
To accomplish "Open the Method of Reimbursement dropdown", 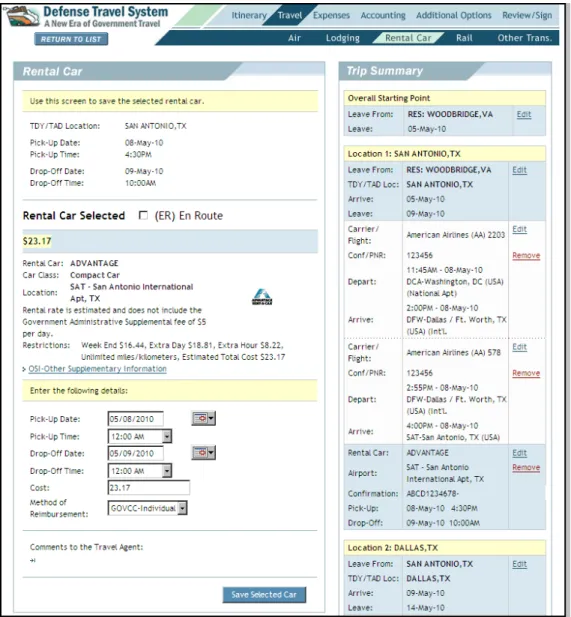I will (147, 508).
